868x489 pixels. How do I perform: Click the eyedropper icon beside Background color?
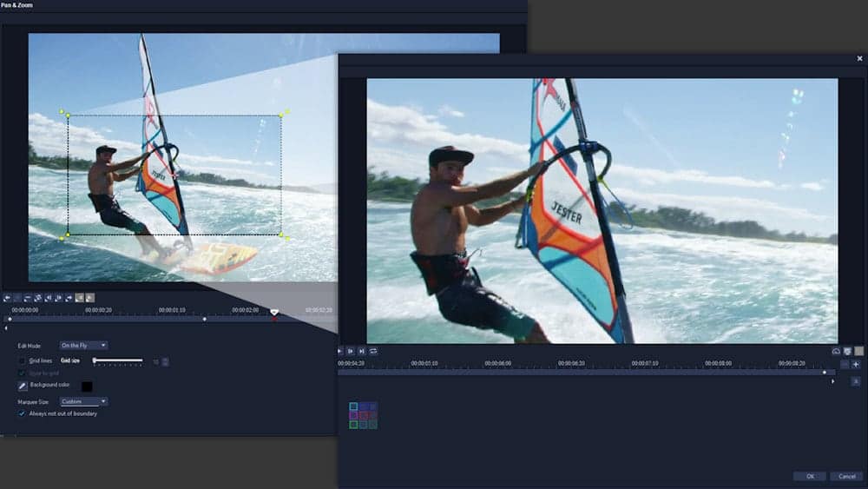click(23, 386)
